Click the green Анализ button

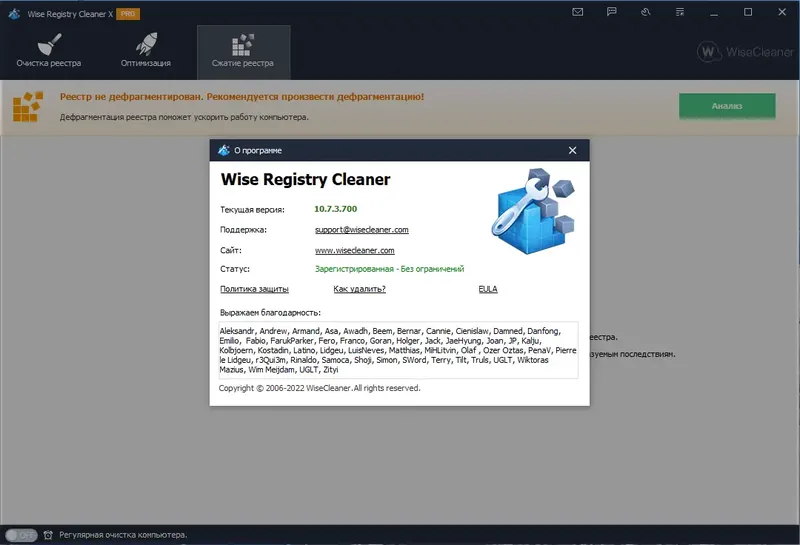click(x=727, y=106)
